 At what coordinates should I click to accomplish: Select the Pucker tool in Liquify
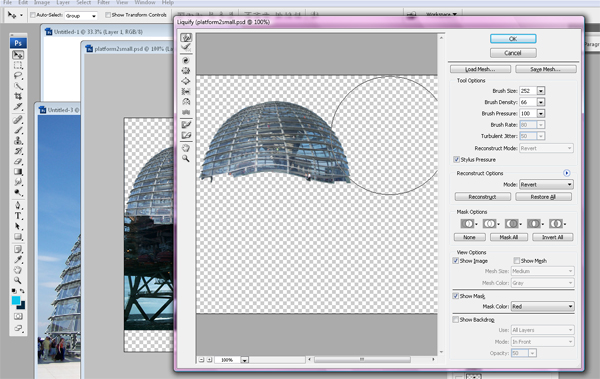(186, 70)
